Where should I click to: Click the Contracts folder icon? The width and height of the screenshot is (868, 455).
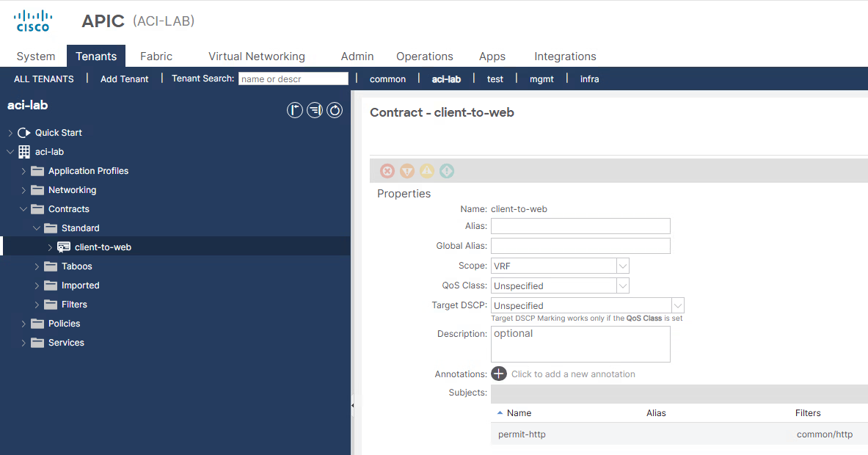37,209
